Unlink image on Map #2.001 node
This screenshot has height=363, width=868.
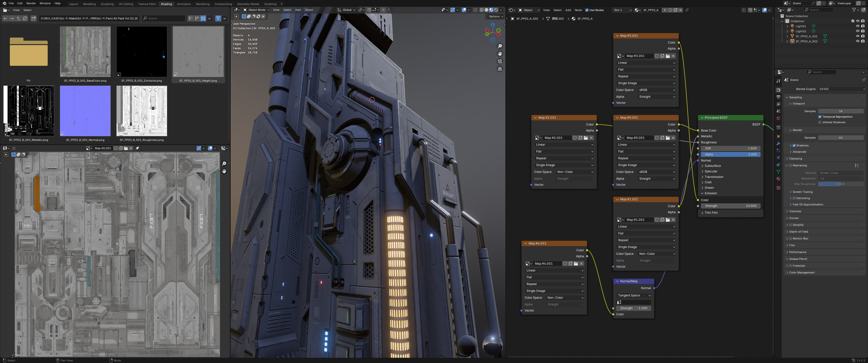591,138
